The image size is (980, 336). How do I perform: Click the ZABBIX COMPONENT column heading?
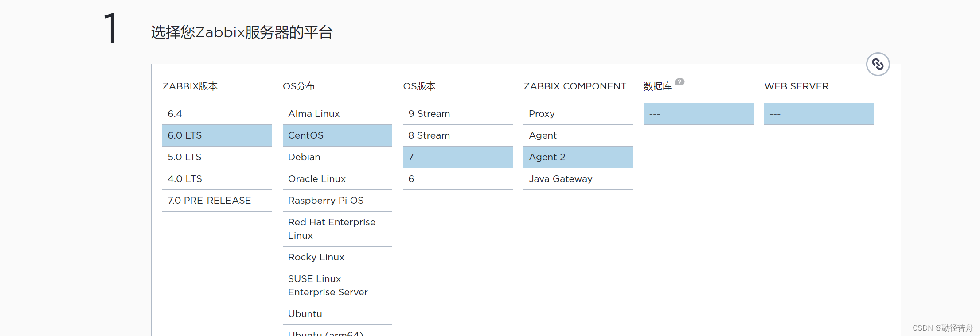pos(575,86)
